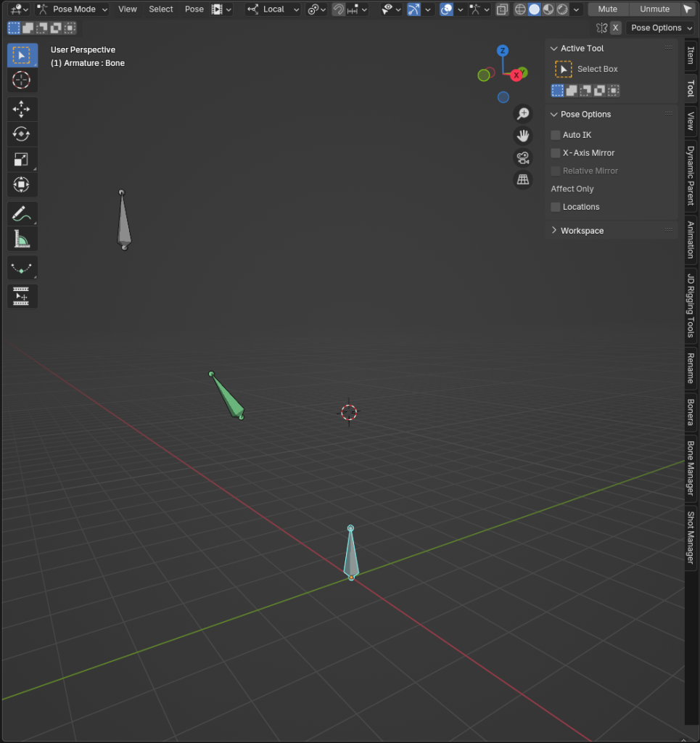700x743 pixels.
Task: Set 'new selection' mode in header row
Action: click(x=15, y=28)
